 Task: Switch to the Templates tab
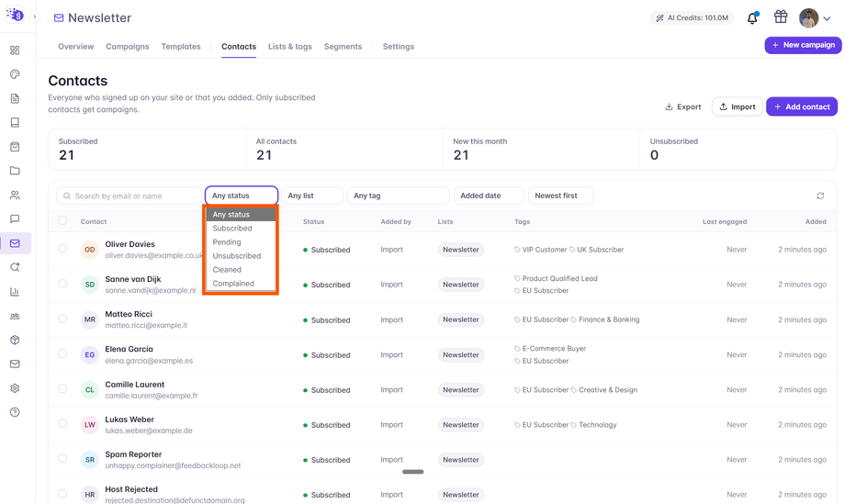[181, 46]
